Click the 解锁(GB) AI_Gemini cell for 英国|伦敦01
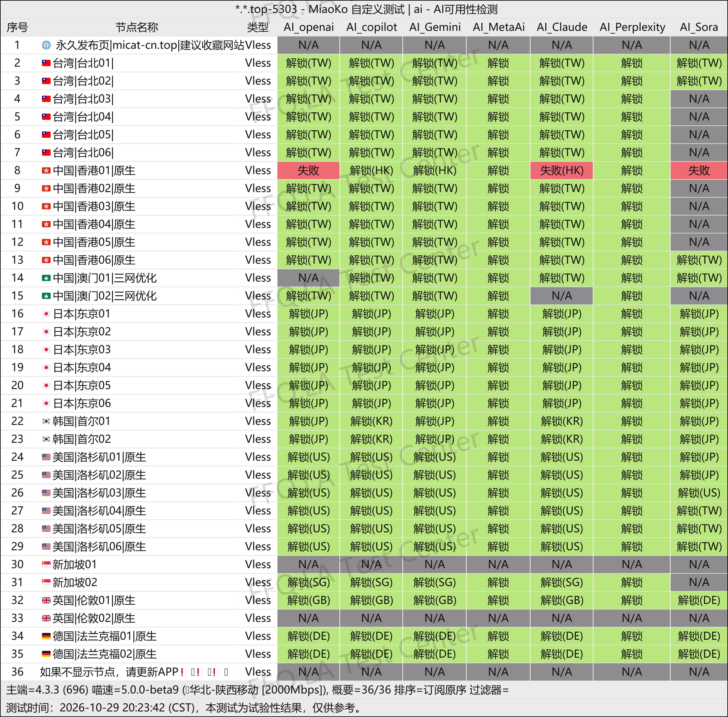Viewport: 728px width, 717px height. (x=435, y=600)
